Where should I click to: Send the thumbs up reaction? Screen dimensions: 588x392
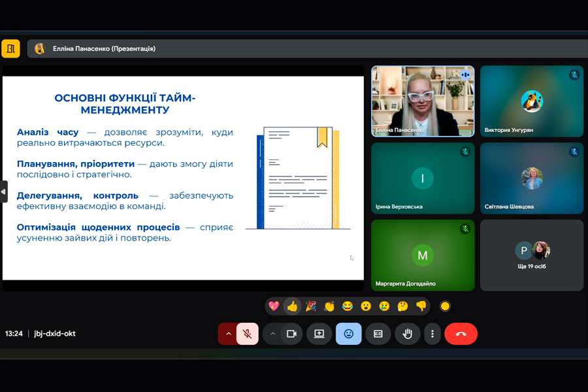coord(292,306)
